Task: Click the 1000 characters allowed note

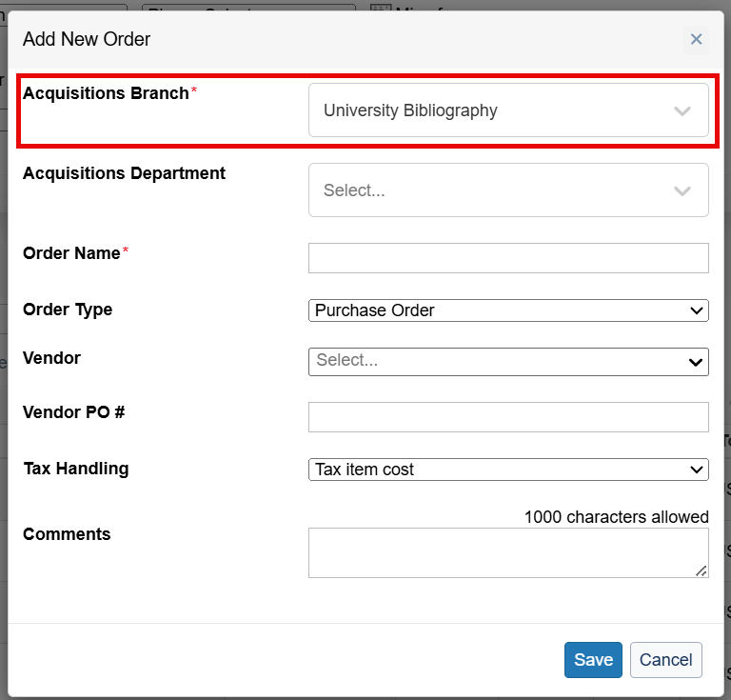Action: tap(616, 517)
